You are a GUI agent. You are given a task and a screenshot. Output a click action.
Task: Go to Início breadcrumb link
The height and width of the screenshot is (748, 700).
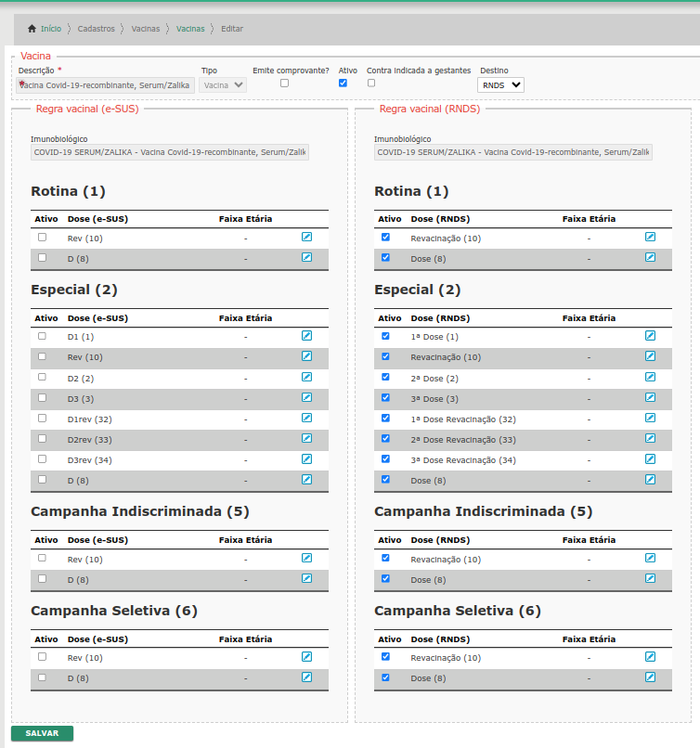coord(50,29)
